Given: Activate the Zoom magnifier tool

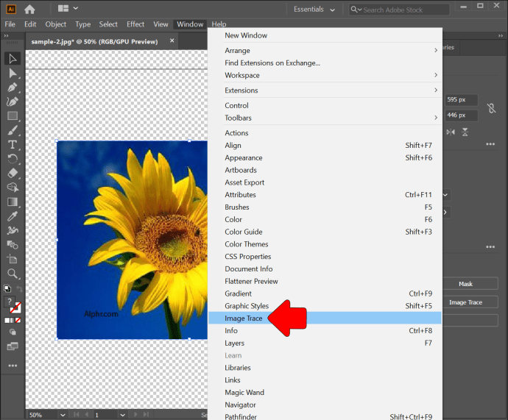Looking at the screenshot, I should pos(13,273).
